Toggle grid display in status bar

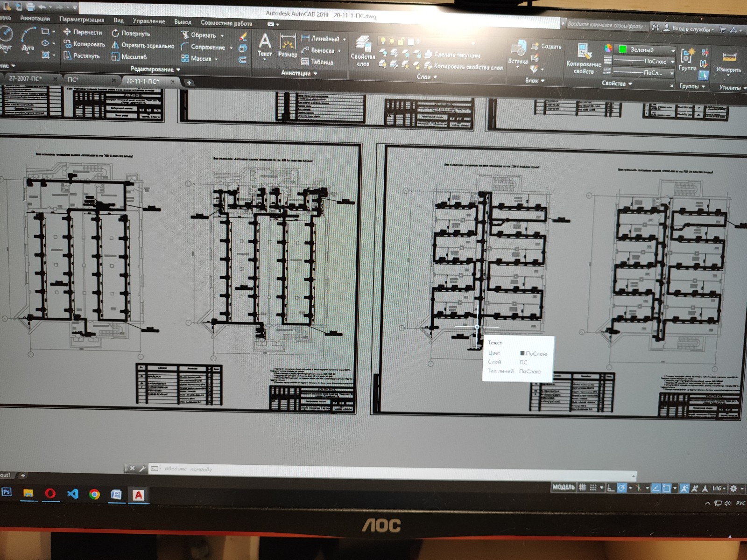(x=582, y=487)
